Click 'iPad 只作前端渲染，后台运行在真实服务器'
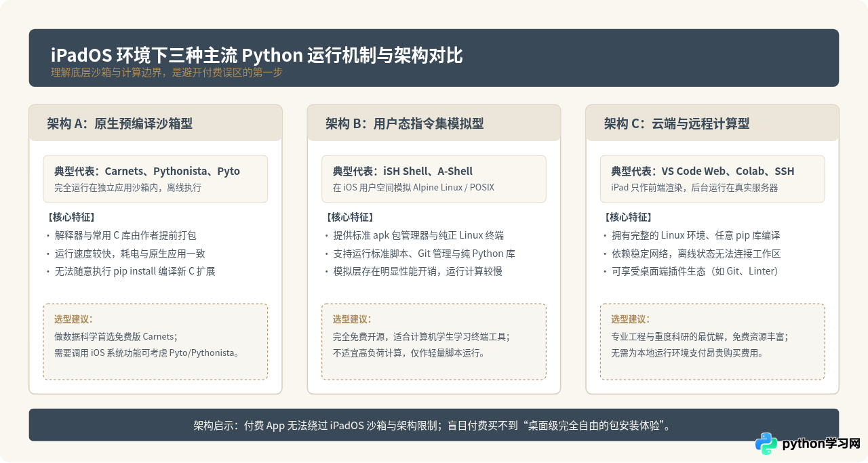The image size is (868, 463). [x=694, y=188]
